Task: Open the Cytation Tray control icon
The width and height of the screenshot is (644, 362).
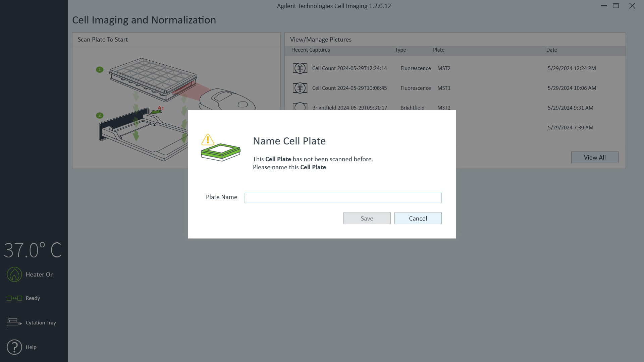Action: (14, 323)
